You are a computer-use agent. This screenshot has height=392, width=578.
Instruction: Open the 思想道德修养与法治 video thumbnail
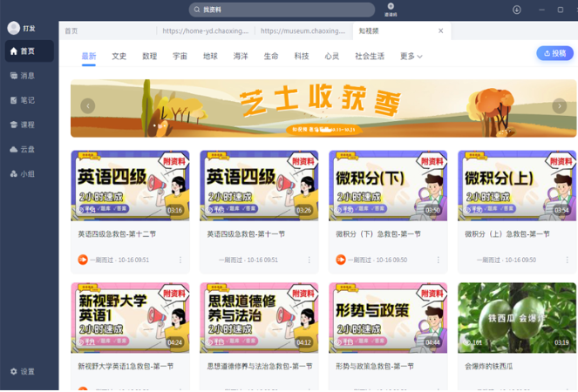tap(259, 318)
